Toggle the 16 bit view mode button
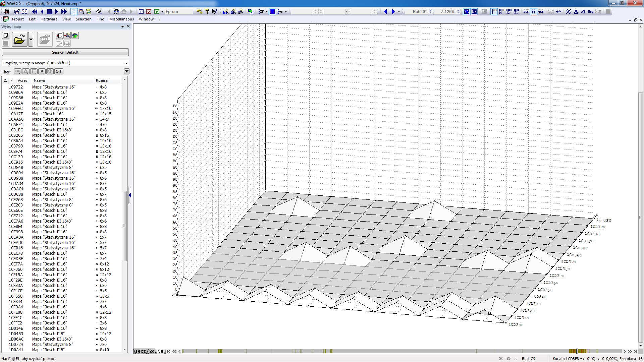The height and width of the screenshot is (362, 644). [x=501, y=12]
